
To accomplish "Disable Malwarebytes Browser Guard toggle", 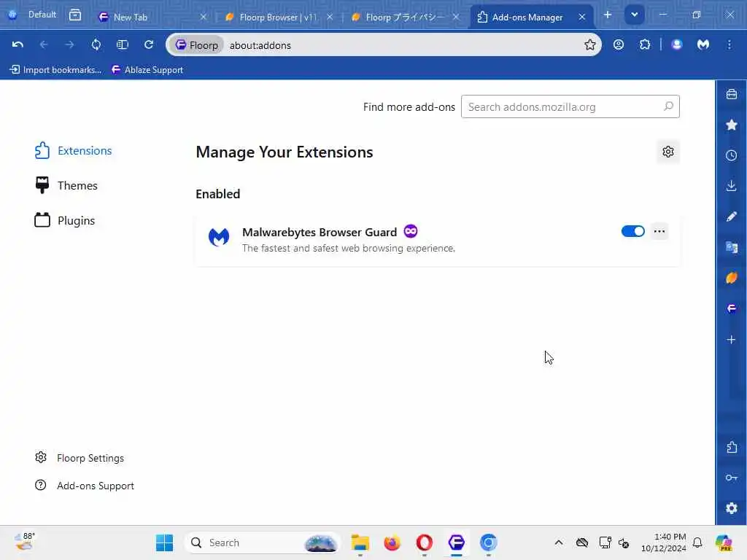I will [632, 231].
